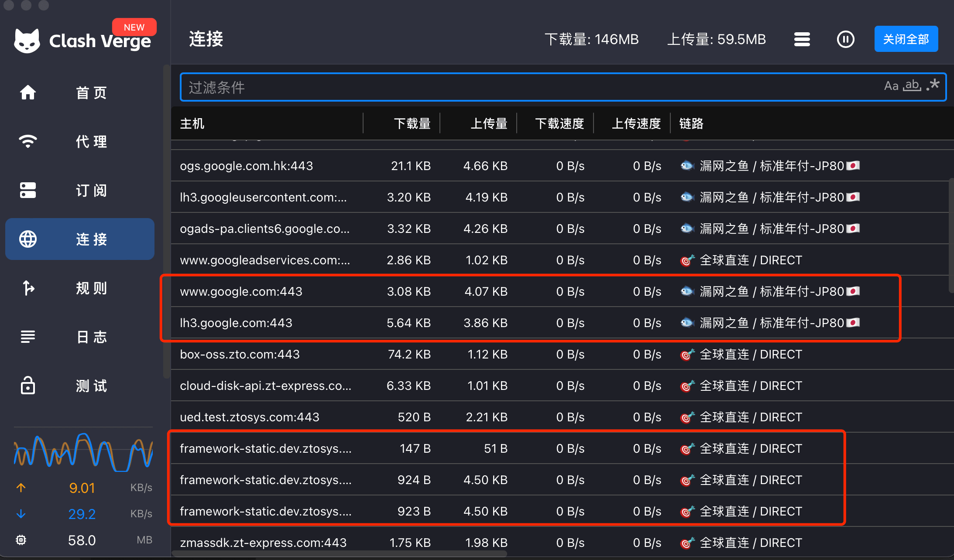Open the 规则 rules fork icon
Image resolution: width=954 pixels, height=560 pixels.
28,288
